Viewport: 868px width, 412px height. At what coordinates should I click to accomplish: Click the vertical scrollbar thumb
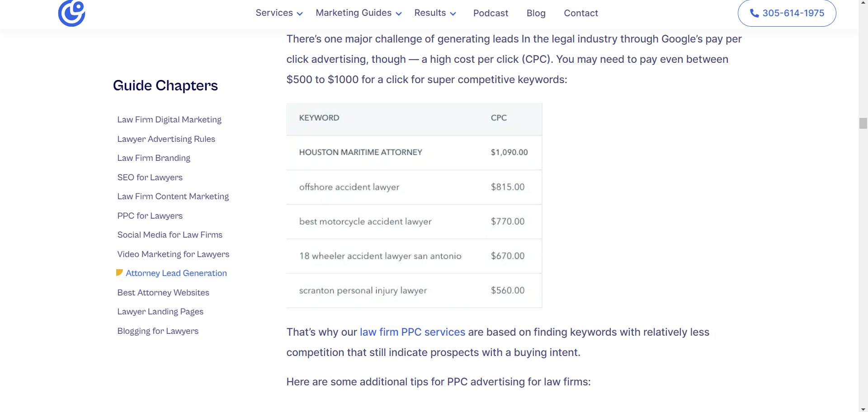tap(863, 123)
